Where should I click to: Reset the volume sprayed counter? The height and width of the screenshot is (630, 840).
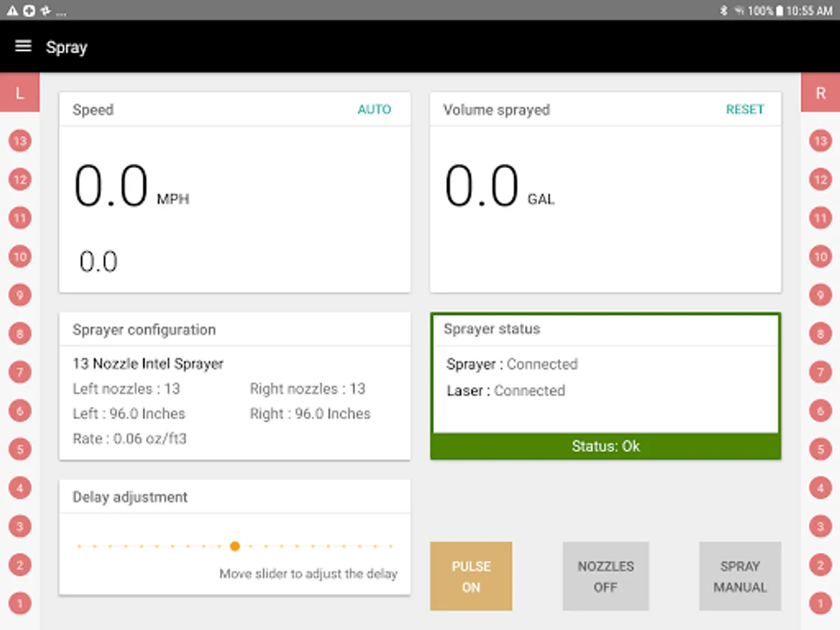click(745, 109)
